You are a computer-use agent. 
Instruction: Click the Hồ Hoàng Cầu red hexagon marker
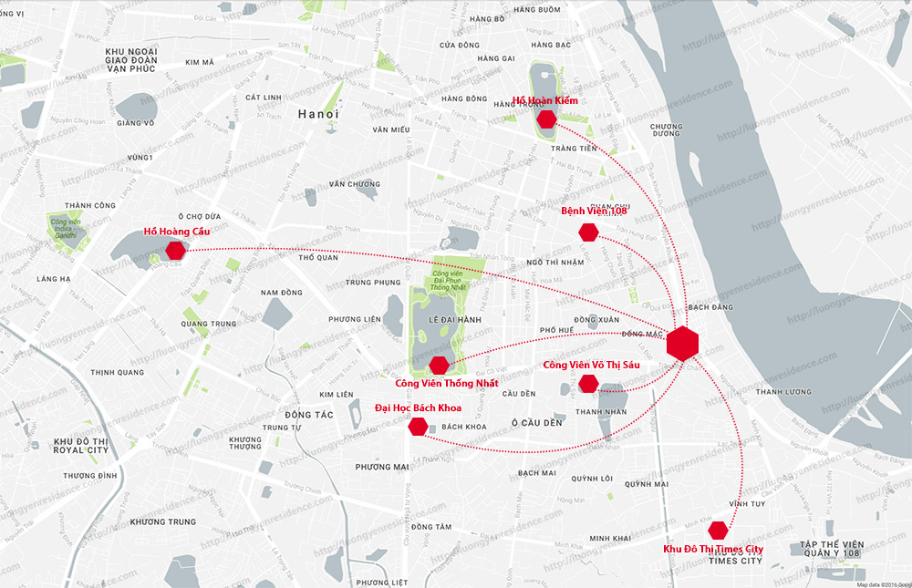tap(176, 250)
